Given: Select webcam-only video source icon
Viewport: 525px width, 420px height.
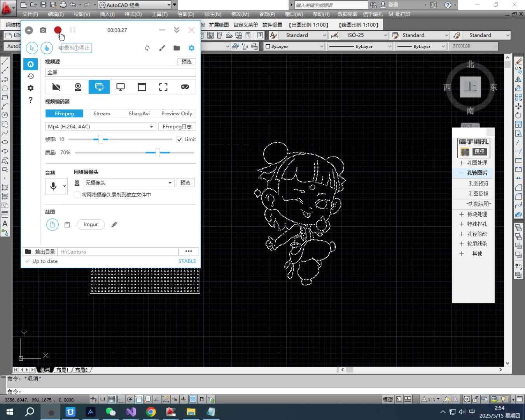Looking at the screenshot, I should [x=78, y=87].
